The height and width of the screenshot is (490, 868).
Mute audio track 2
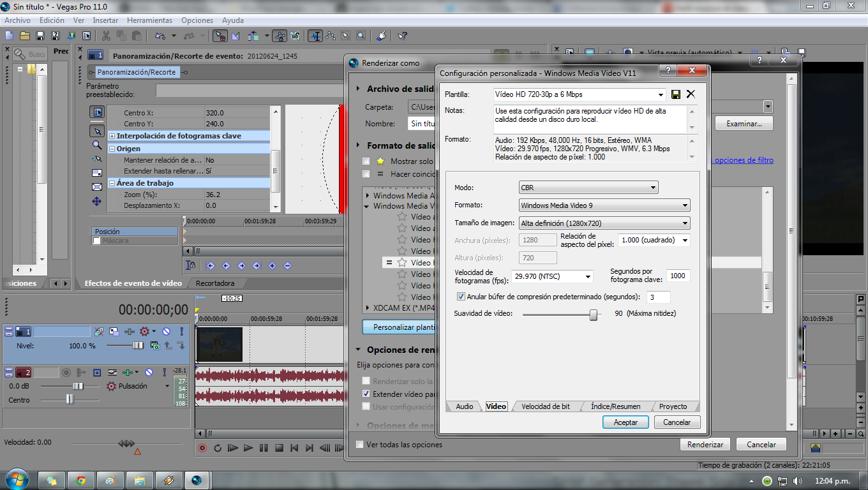point(149,372)
